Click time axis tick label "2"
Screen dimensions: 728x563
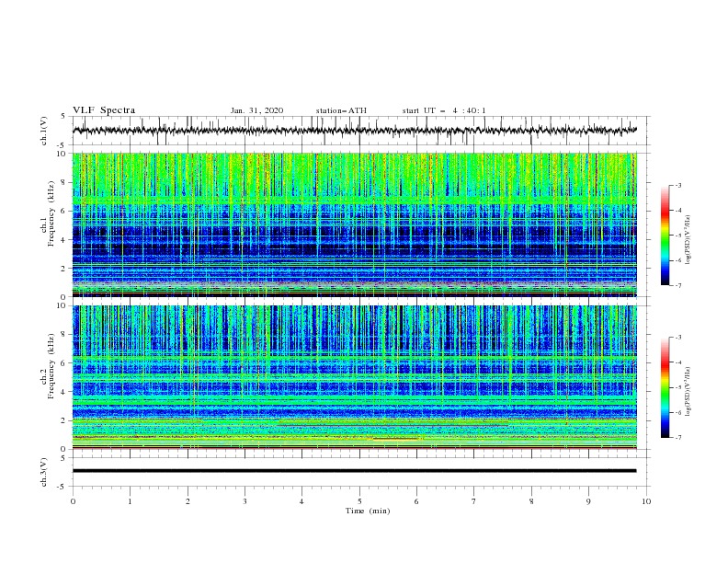point(188,501)
